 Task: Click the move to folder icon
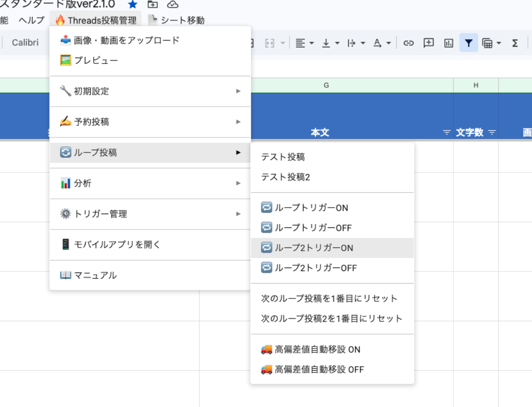152,4
